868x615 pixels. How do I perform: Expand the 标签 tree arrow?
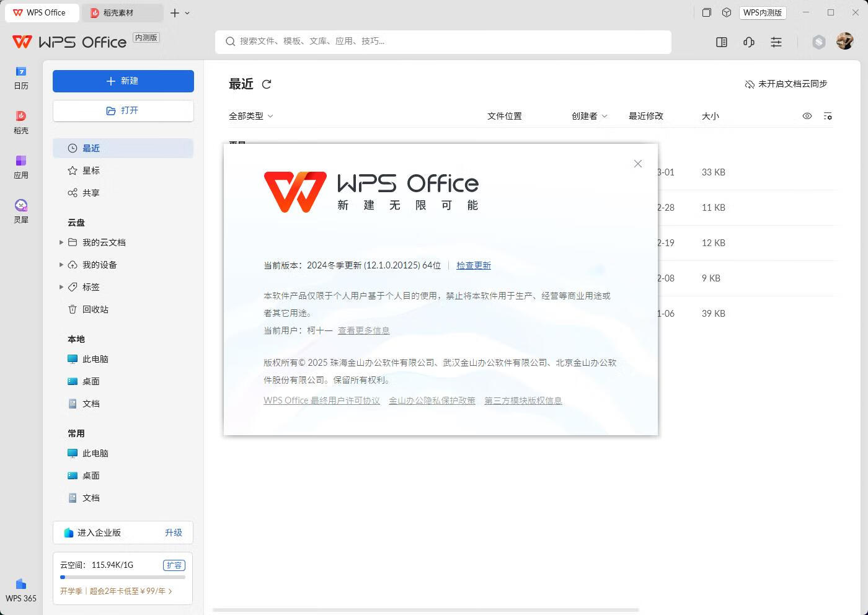pyautogui.click(x=61, y=287)
